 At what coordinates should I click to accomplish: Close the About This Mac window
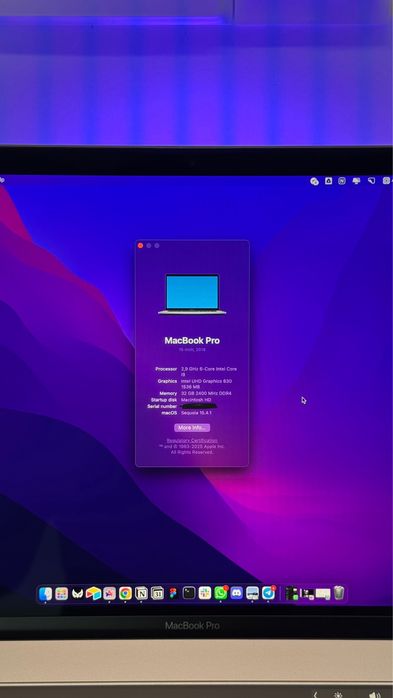141,246
